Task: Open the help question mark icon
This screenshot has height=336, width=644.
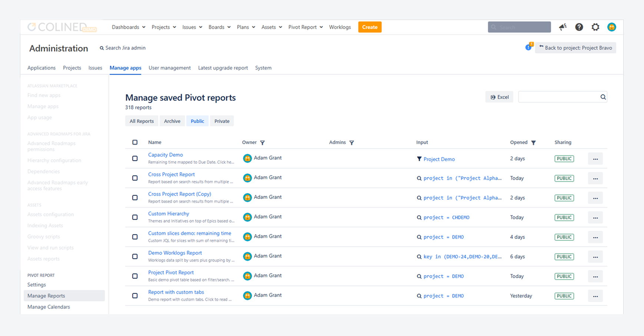Action: 579,27
